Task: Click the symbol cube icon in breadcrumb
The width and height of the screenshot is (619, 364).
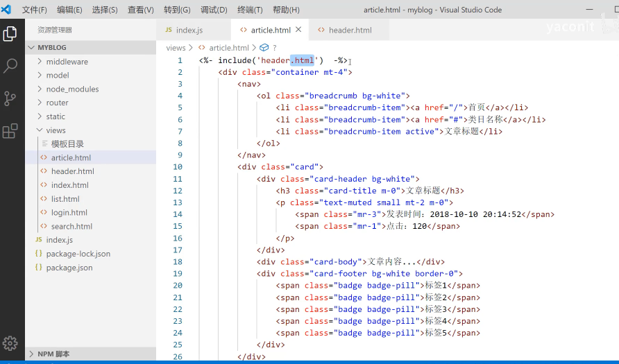Action: pyautogui.click(x=264, y=48)
